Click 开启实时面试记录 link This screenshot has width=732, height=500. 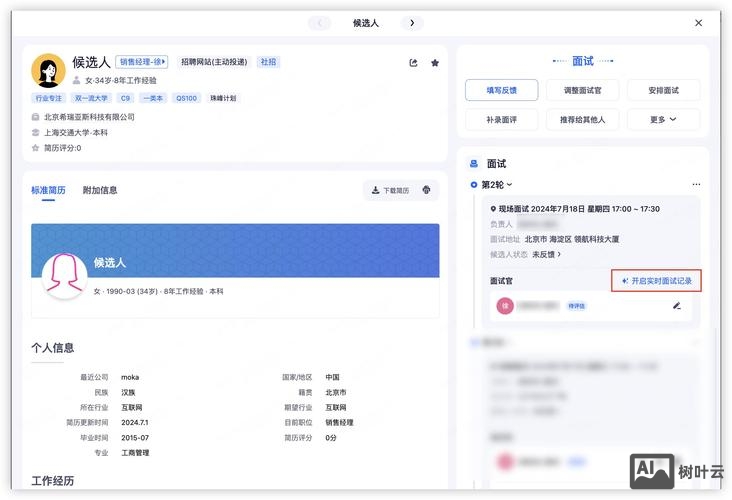657,281
